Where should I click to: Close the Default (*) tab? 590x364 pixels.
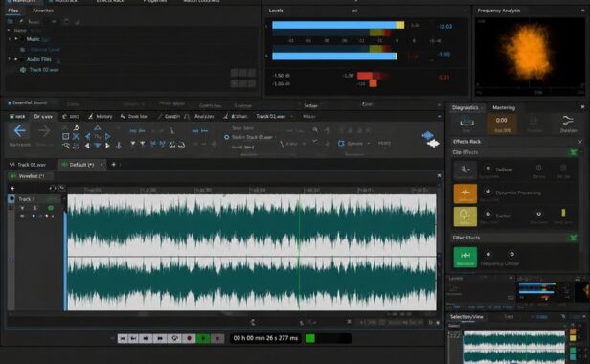tap(102, 165)
